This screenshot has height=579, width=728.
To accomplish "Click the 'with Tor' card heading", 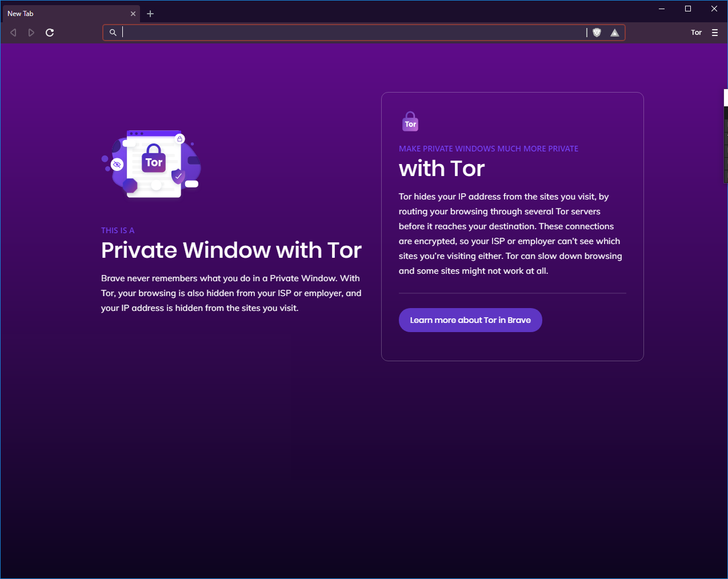I will click(442, 169).
